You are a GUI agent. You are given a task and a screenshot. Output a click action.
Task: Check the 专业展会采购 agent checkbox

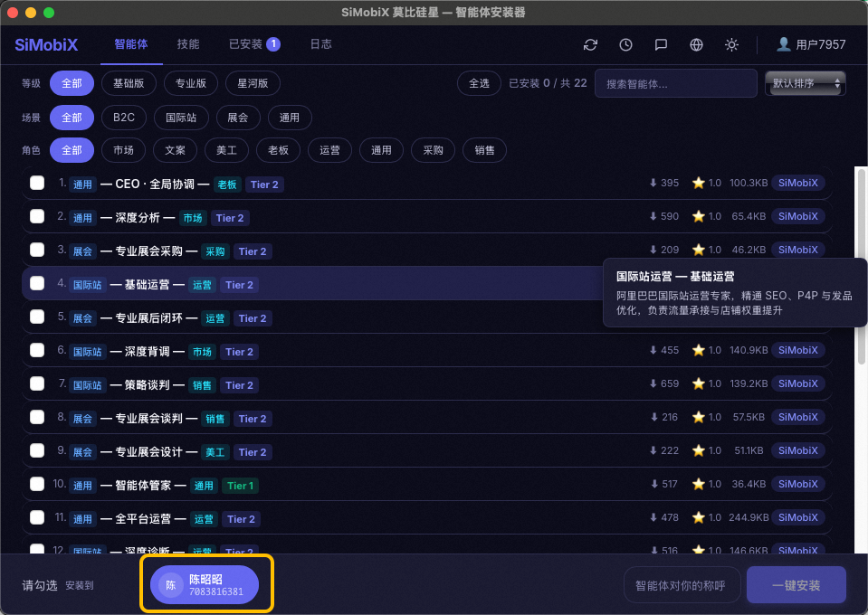[x=37, y=250]
